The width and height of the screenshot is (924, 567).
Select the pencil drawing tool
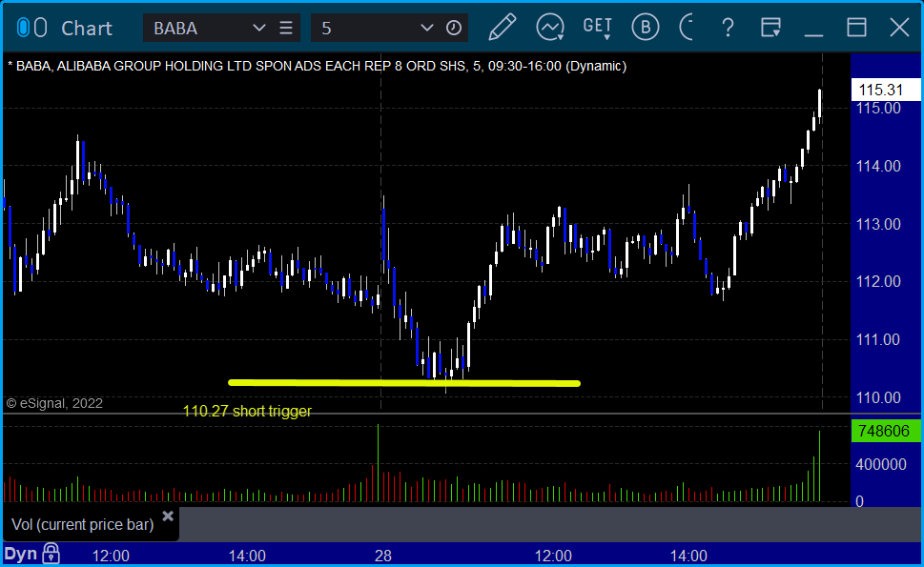[503, 28]
